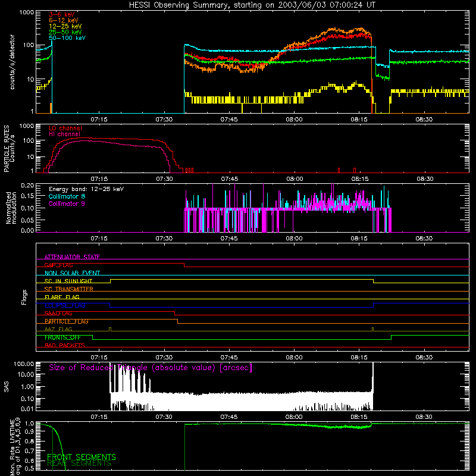Click the 'Collimator 8' legend label
This screenshot has height=476, width=476.
click(67, 196)
